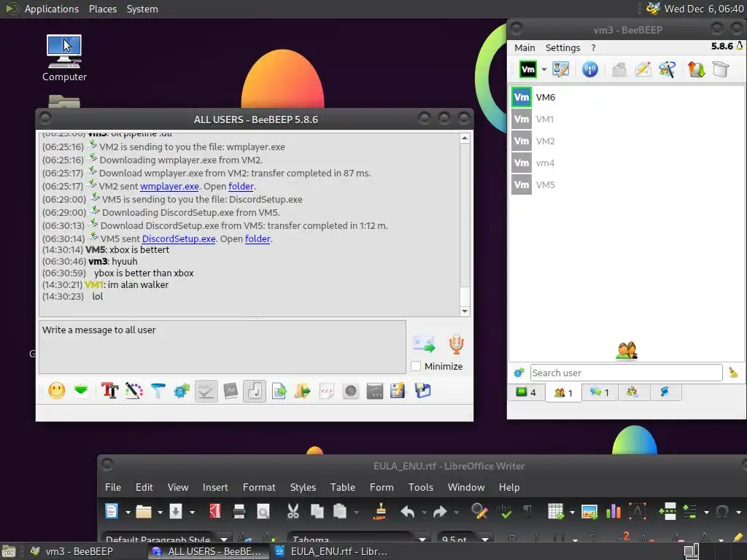Click the blue broadcast antenna icon
747x560 pixels.
click(589, 69)
